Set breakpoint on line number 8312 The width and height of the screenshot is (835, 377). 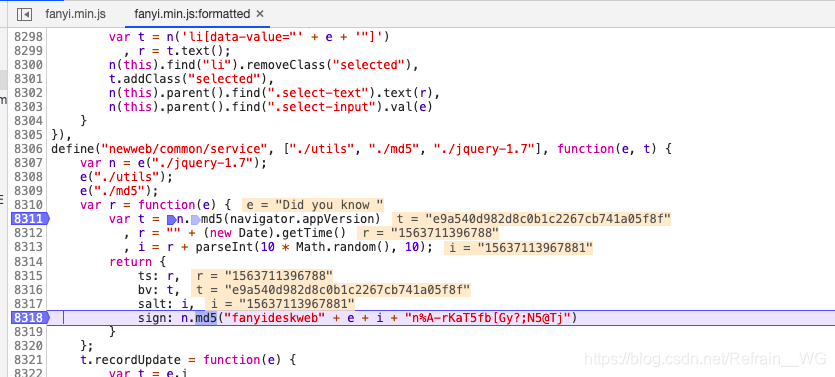click(x=29, y=233)
